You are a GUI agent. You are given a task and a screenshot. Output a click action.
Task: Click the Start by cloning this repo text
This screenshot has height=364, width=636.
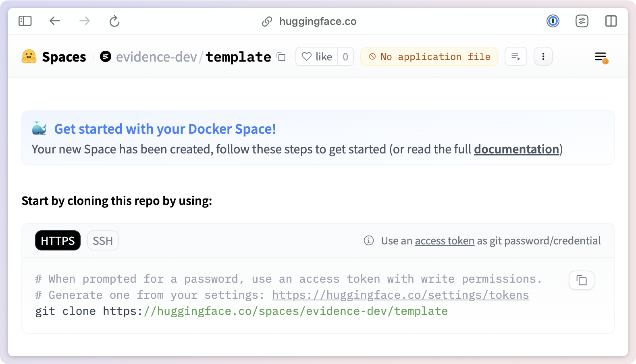pyautogui.click(x=117, y=201)
